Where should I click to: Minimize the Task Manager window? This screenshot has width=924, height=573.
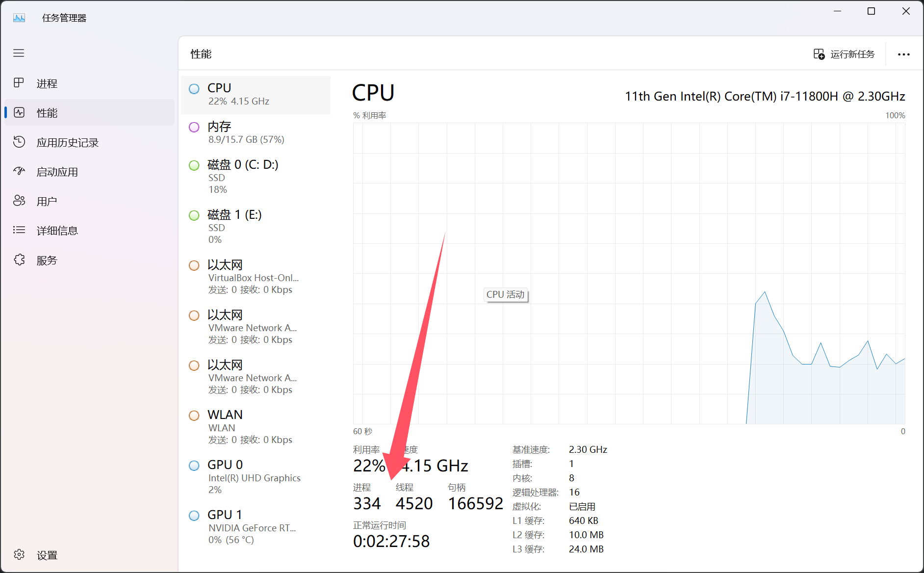(838, 11)
